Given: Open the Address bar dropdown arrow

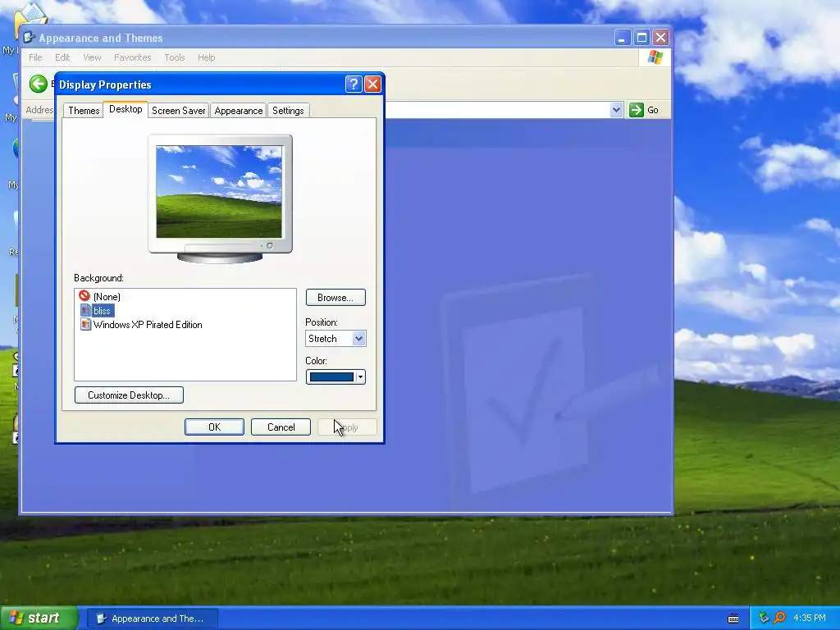Looking at the screenshot, I should [x=616, y=110].
